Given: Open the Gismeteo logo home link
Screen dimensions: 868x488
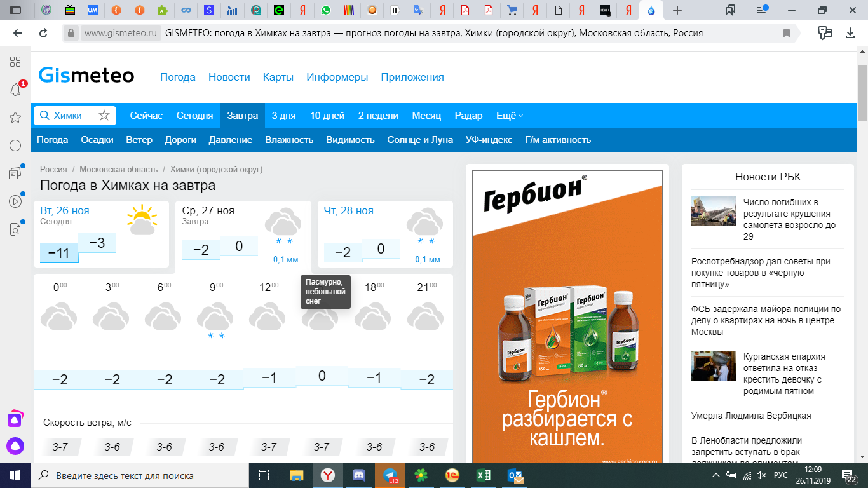Looking at the screenshot, I should tap(86, 76).
